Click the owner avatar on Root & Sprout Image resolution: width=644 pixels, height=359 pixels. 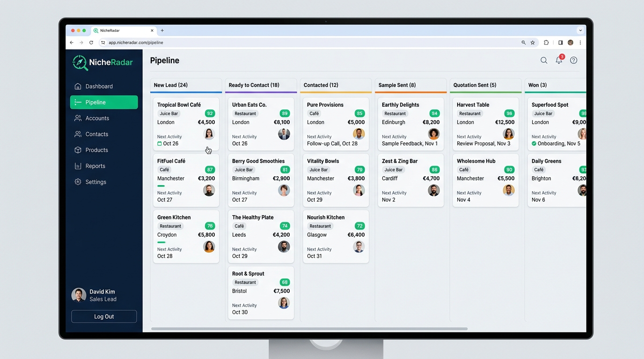point(284,302)
